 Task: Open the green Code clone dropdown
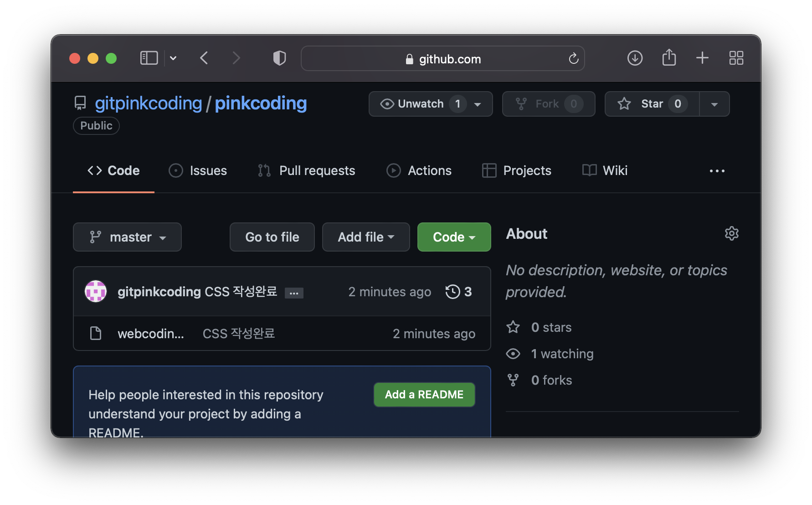[454, 237]
